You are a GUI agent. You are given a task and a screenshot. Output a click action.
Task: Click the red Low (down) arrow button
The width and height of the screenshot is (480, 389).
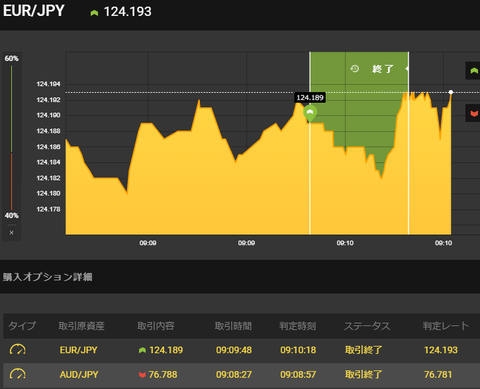pyautogui.click(x=473, y=113)
